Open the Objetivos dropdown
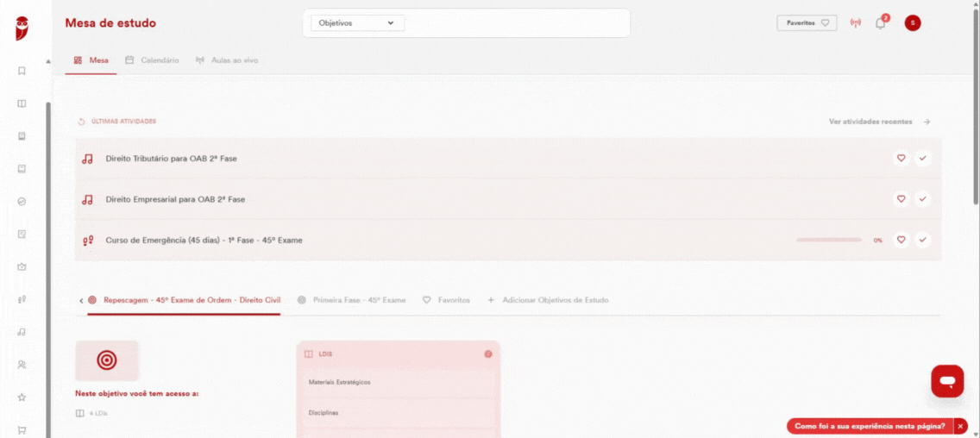The width and height of the screenshot is (980, 438). (x=357, y=23)
